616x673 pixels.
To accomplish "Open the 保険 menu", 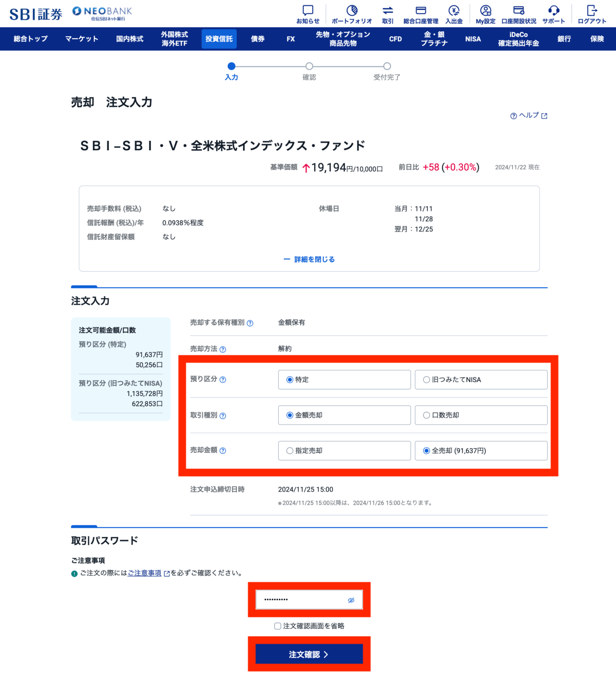I will 597,39.
